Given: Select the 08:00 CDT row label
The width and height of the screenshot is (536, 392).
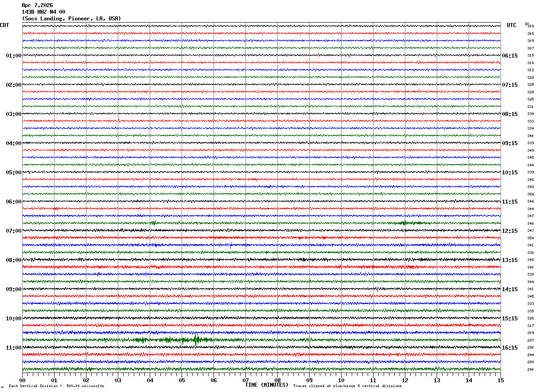Looking at the screenshot, I should tap(14, 260).
